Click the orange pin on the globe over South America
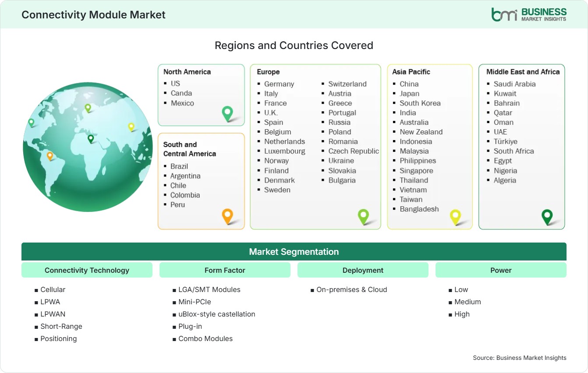Viewport: 588px width, 373px height. tap(50, 156)
